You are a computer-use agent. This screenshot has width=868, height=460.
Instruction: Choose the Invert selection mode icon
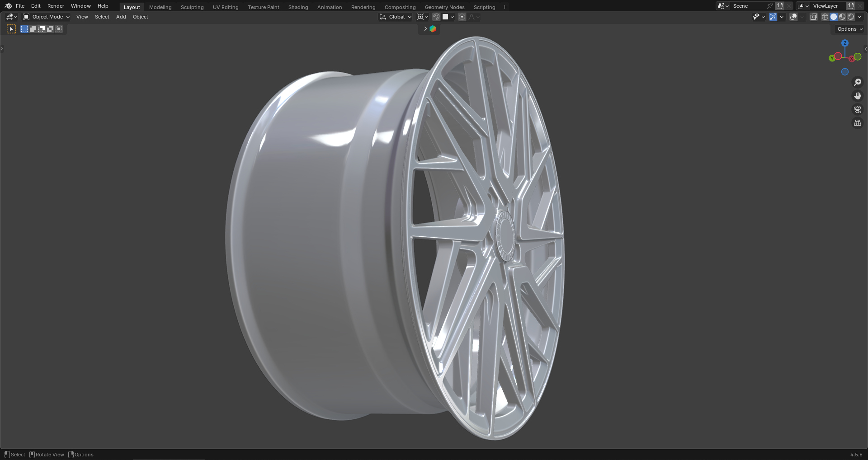(x=50, y=29)
